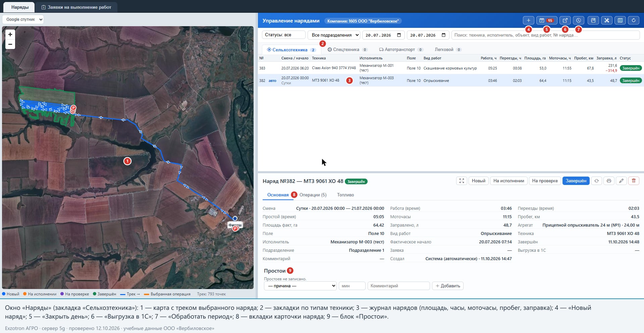Select the Легковой tab
Screen dimensions: 644x333
pyautogui.click(x=448, y=50)
